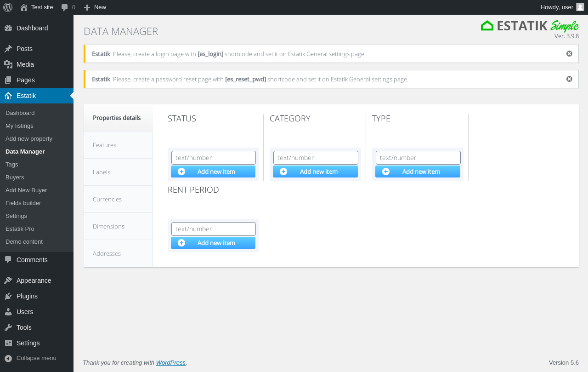Open the Properties details tab
This screenshot has width=588, height=372.
(x=118, y=118)
